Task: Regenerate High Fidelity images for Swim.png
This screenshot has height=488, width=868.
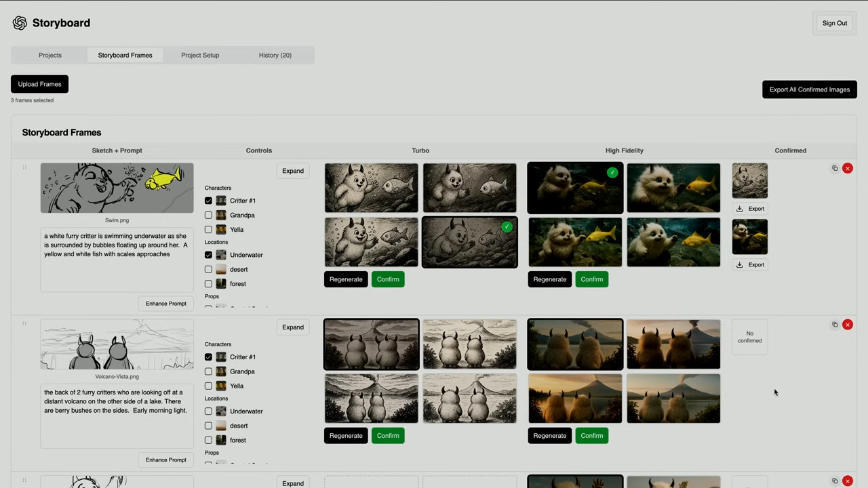Action: [x=549, y=279]
